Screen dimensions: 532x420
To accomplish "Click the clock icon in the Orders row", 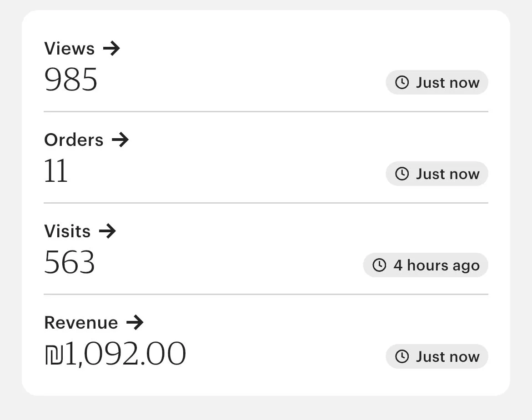I will tap(402, 174).
